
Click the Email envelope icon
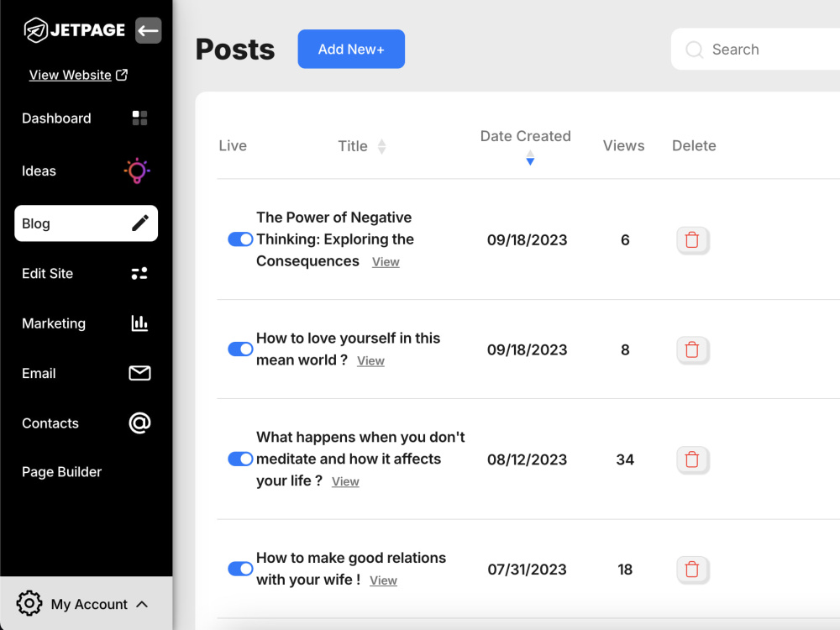pyautogui.click(x=139, y=374)
